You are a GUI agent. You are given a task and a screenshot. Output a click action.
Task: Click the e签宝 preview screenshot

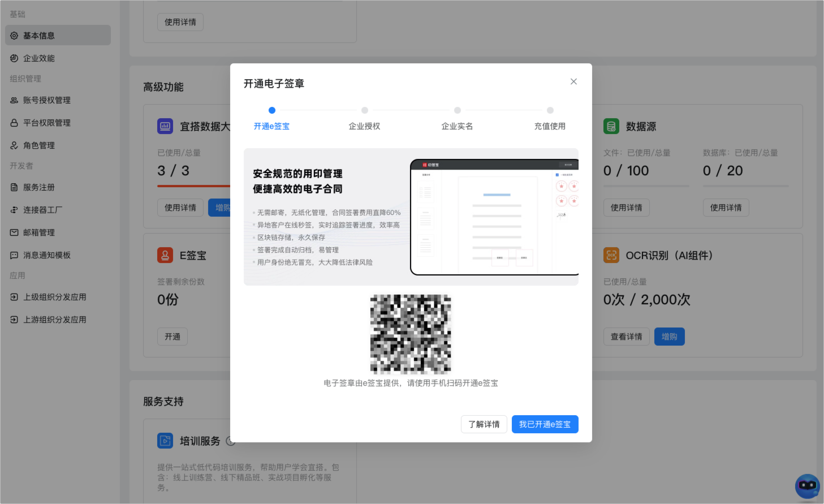click(494, 217)
